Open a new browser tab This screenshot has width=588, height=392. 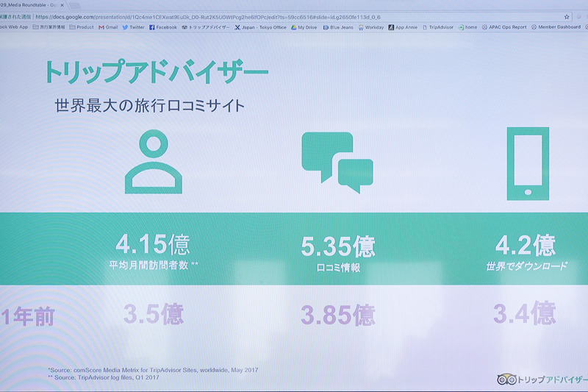click(75, 5)
